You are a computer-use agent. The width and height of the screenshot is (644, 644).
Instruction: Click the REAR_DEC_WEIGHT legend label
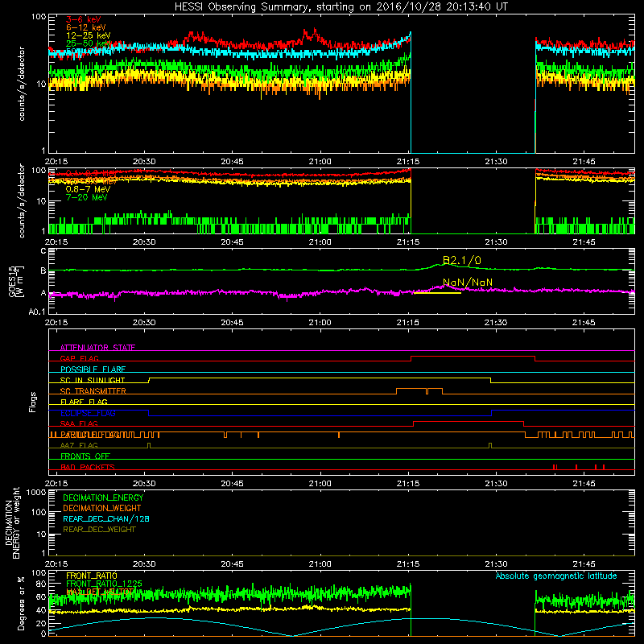99,530
